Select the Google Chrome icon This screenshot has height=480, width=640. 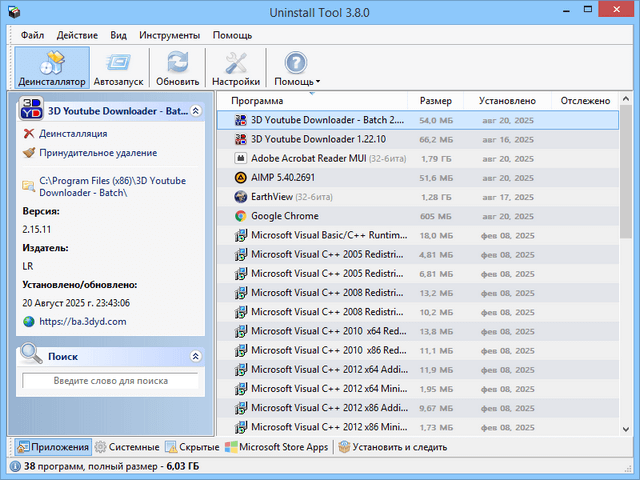pos(240,216)
